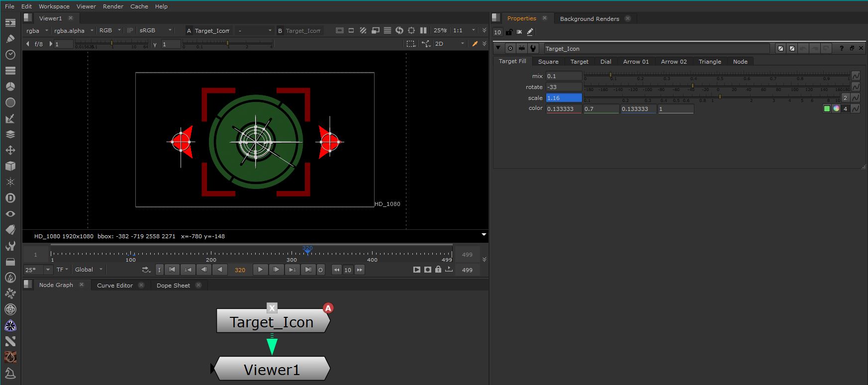Viewport: 868px width, 385px height.
Task: Click the Target_Icon node in graph
Action: click(272, 322)
